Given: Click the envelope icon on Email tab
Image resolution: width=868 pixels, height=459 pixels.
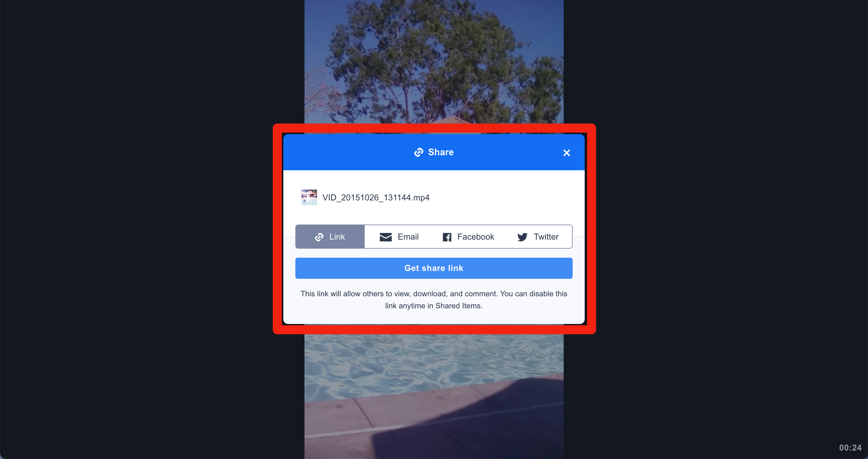Looking at the screenshot, I should 385,236.
